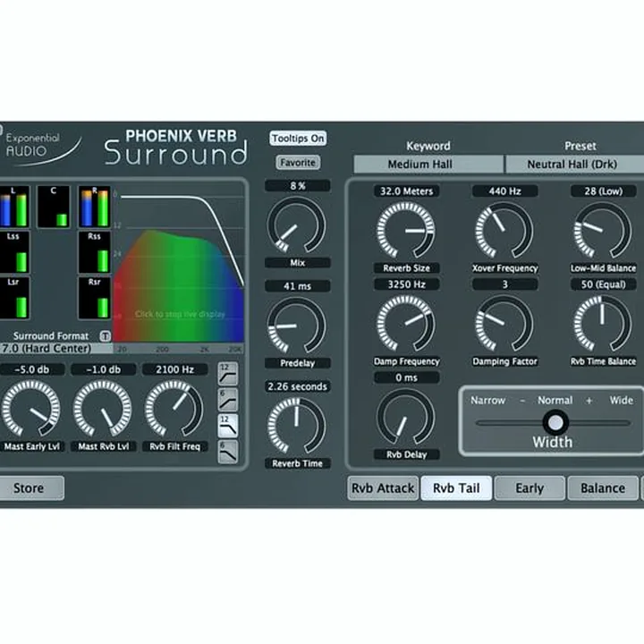Click the Rvb Filt Freq knob
This screenshot has width=644, height=644.
(x=174, y=409)
